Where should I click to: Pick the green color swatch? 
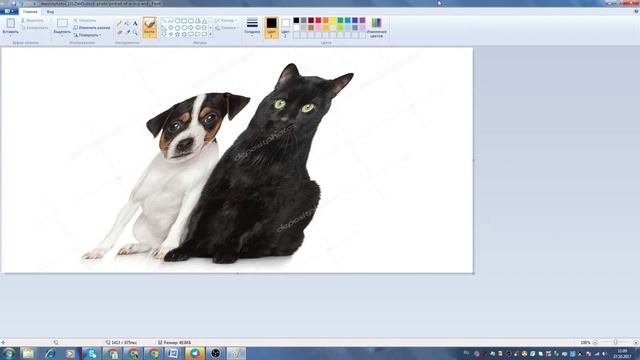[340, 20]
